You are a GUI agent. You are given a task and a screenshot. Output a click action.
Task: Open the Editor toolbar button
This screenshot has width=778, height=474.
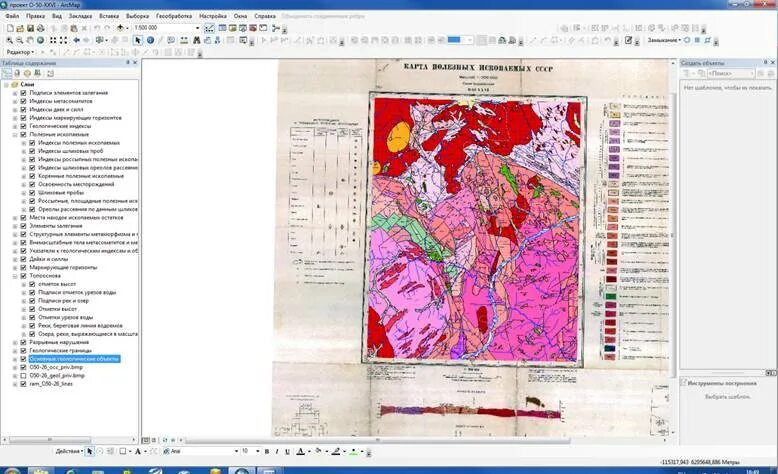[x=210, y=28]
